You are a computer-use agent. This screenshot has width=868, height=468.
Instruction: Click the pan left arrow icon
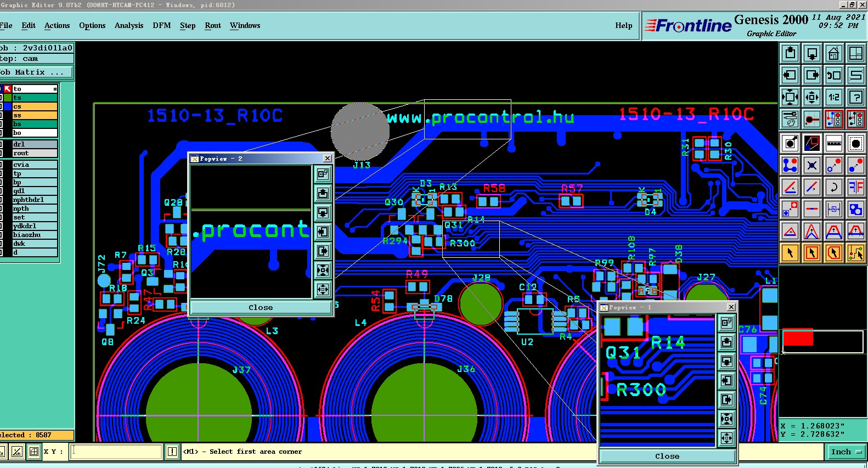coord(790,75)
